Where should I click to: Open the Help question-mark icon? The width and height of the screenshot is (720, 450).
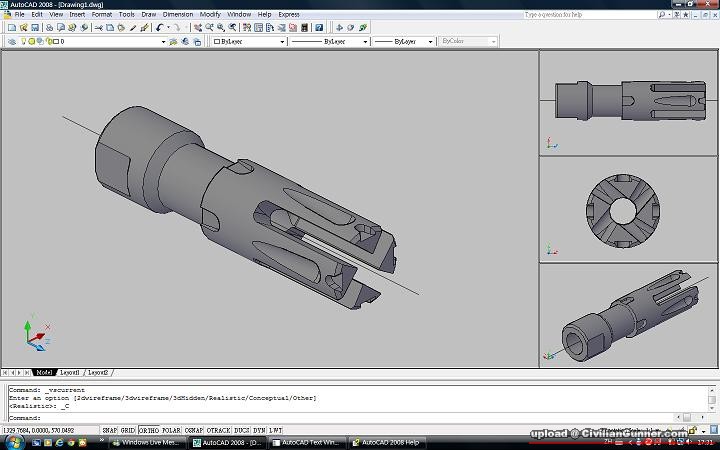coord(317,28)
